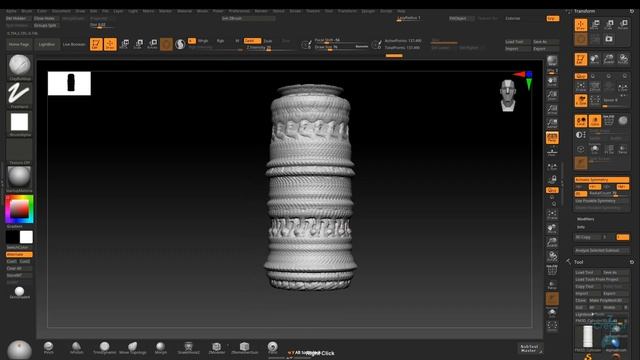Select the Morph brush
The image size is (640, 360).
(160, 348)
